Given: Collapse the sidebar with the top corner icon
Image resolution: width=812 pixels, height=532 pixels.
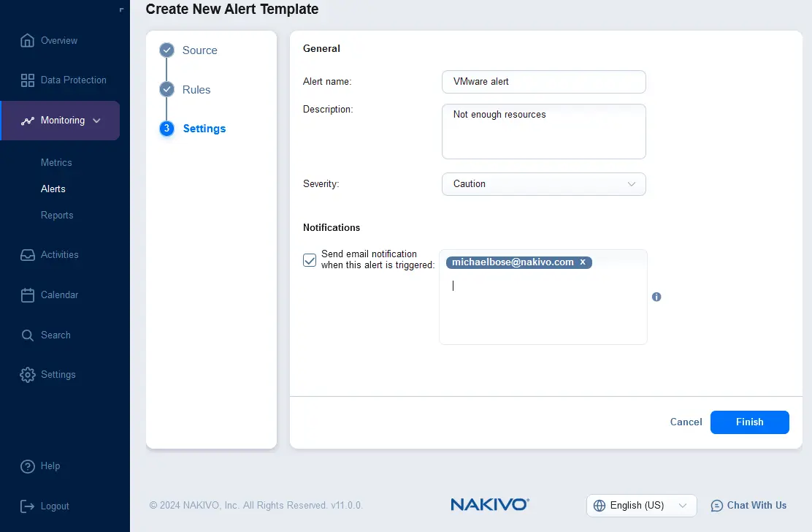Looking at the screenshot, I should (x=122, y=9).
